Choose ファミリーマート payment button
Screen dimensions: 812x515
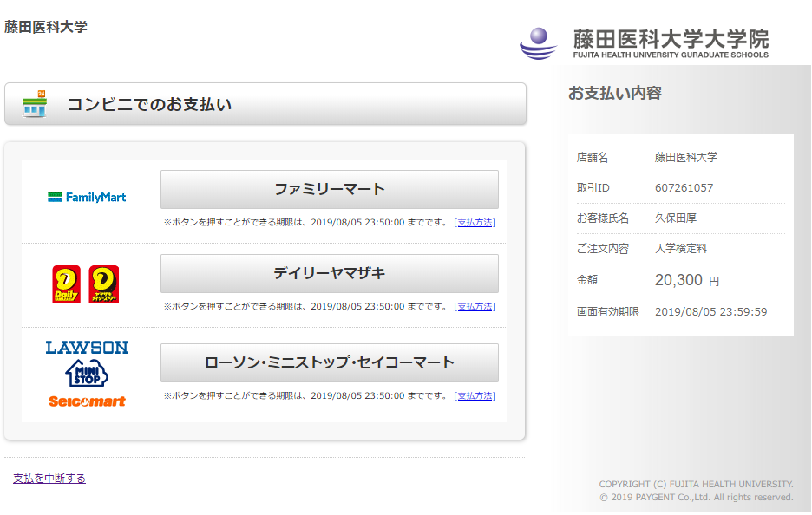coord(330,189)
